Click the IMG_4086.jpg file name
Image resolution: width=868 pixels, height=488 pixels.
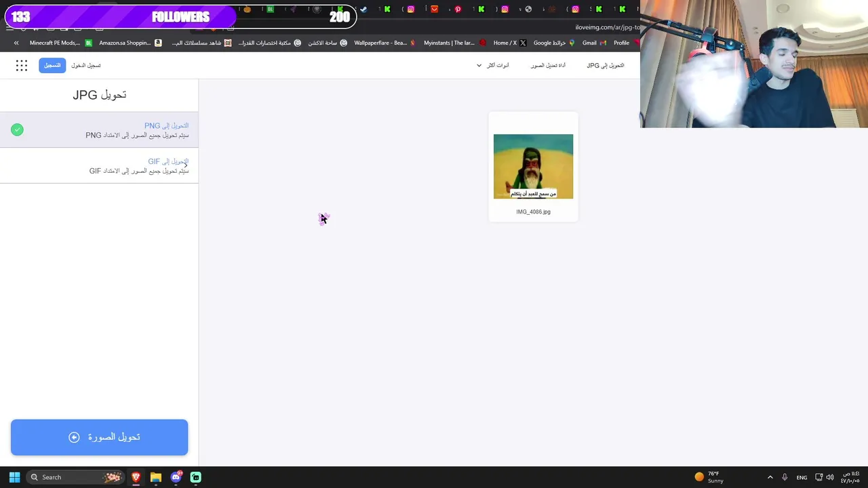point(533,211)
